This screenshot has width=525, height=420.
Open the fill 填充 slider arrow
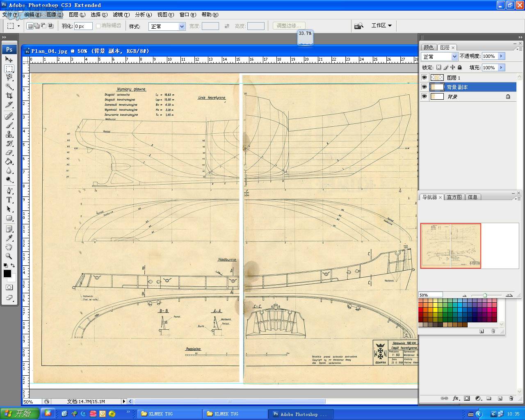[x=501, y=67]
